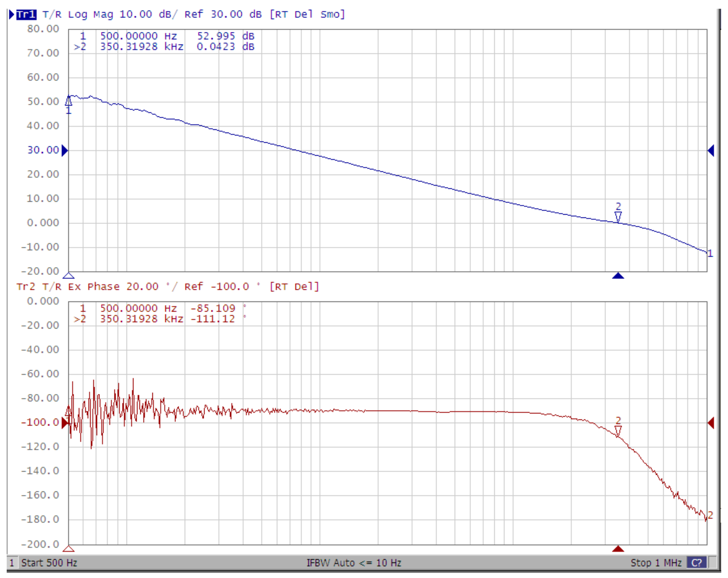Click marker 2 triangle on red phase trace
Viewport: 728px width, 578px height.
(x=618, y=431)
